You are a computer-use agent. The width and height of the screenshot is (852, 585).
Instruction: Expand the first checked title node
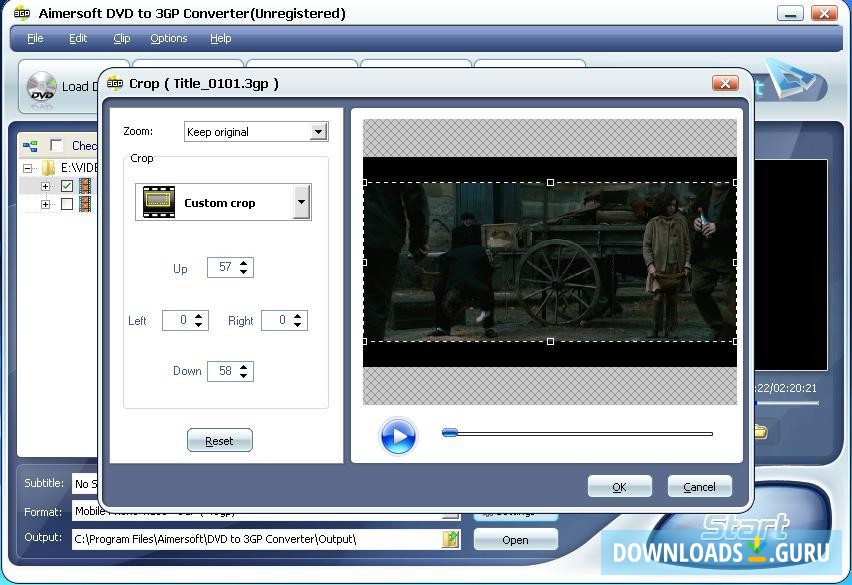click(46, 186)
